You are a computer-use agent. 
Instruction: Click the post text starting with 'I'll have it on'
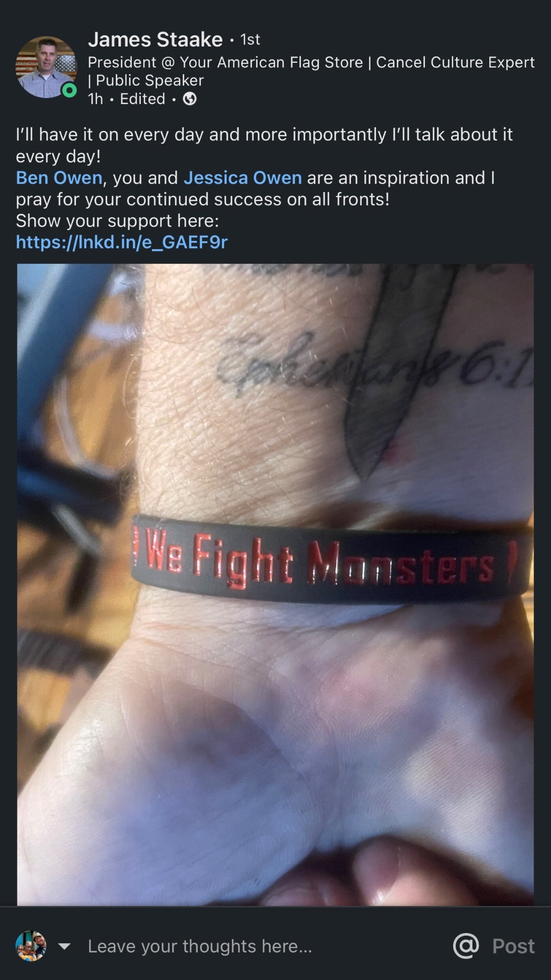(x=264, y=145)
